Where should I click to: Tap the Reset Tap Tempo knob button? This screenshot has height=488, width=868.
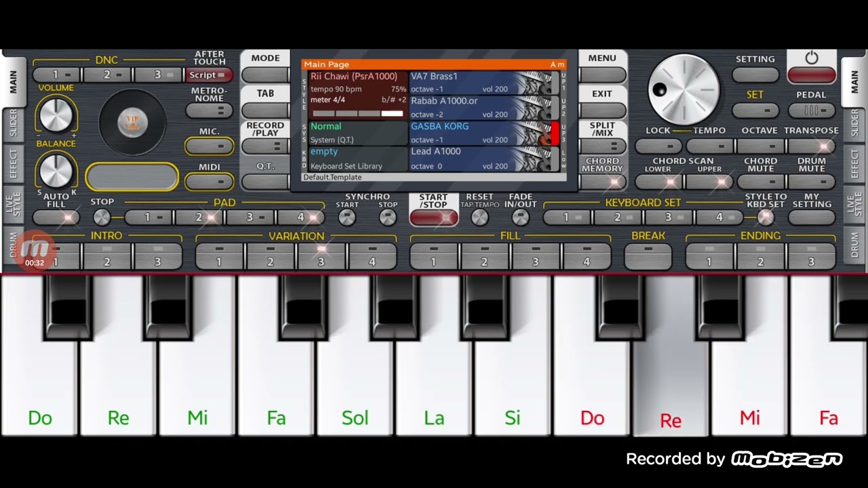point(479,217)
